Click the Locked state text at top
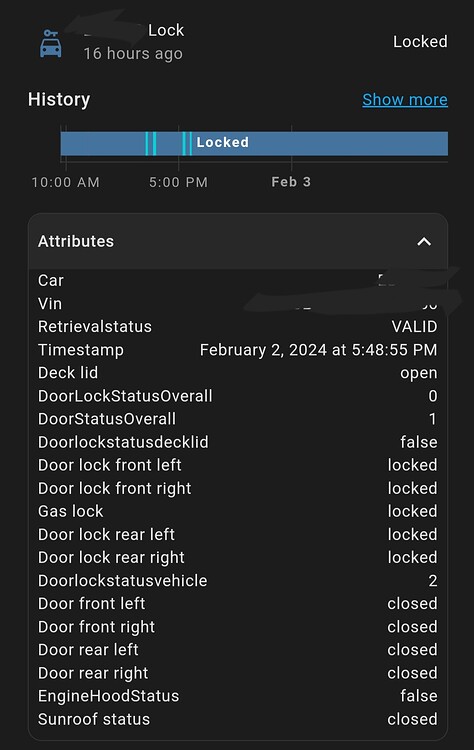Image resolution: width=474 pixels, height=750 pixels. [x=420, y=42]
